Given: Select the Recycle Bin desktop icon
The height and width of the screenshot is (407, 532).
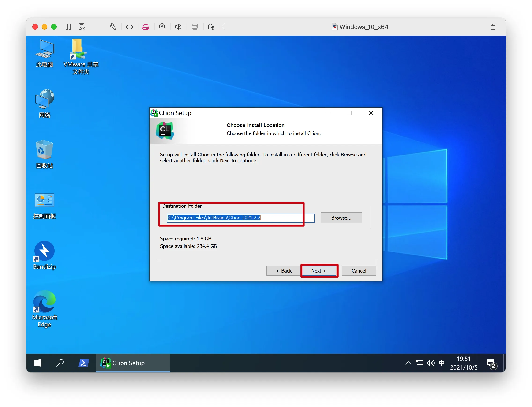Looking at the screenshot, I should point(44,154).
